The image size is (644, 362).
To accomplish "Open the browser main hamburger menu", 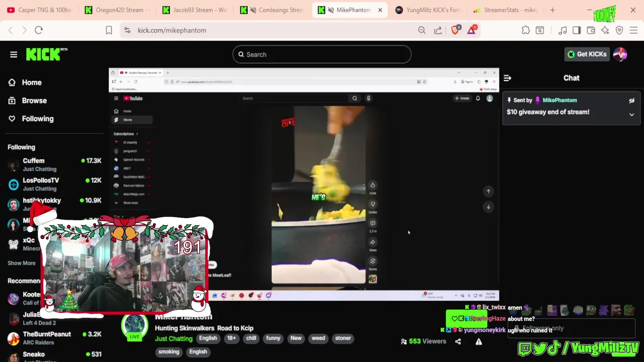I will [633, 30].
